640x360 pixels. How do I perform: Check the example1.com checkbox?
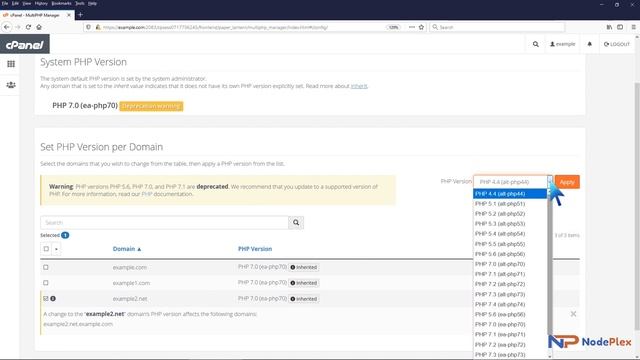pyautogui.click(x=46, y=283)
